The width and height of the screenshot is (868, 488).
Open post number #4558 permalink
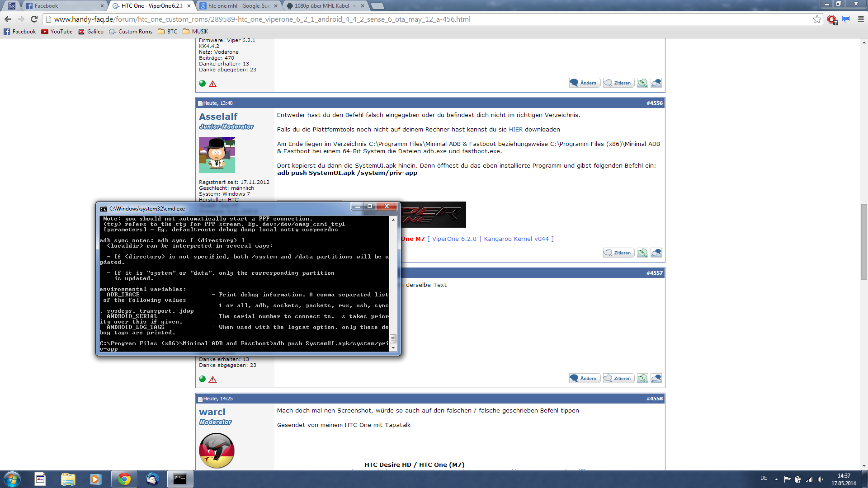654,399
